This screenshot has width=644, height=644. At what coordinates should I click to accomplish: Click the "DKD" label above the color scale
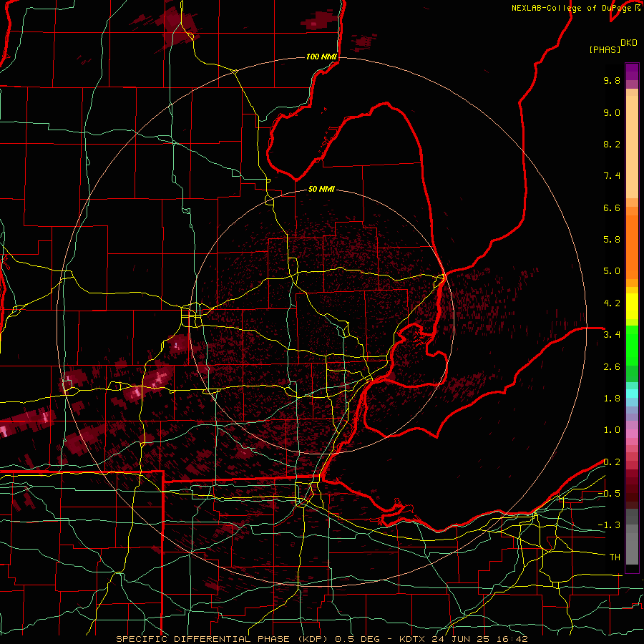coord(629,43)
